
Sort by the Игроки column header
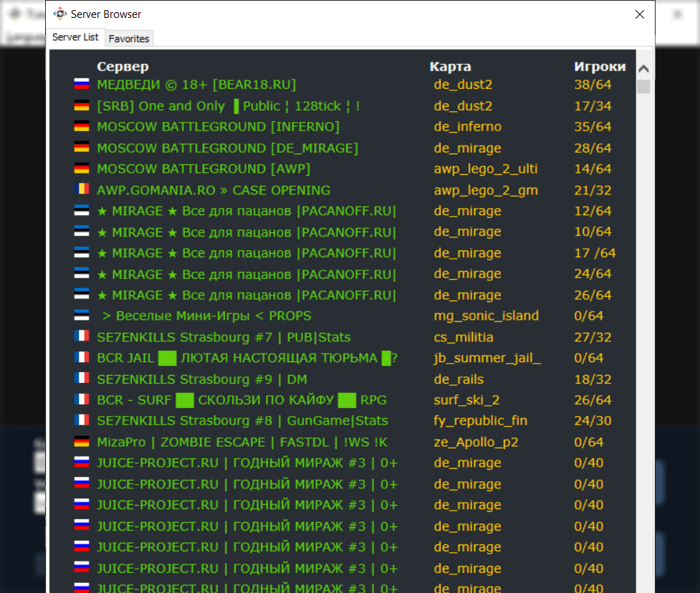click(600, 67)
